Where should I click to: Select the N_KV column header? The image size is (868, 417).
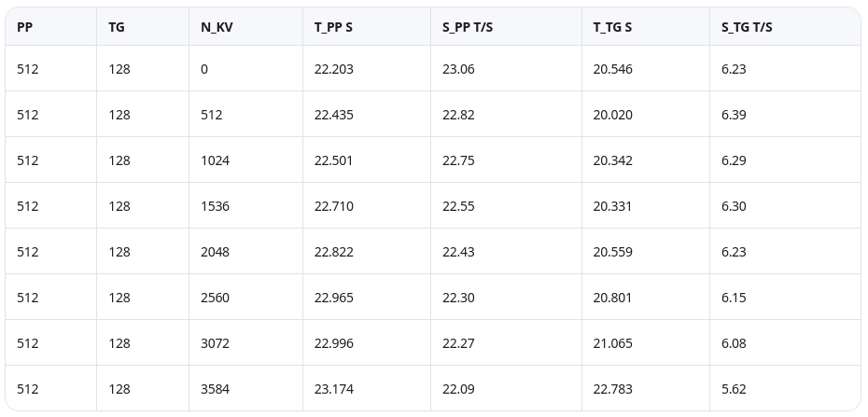click(x=217, y=27)
